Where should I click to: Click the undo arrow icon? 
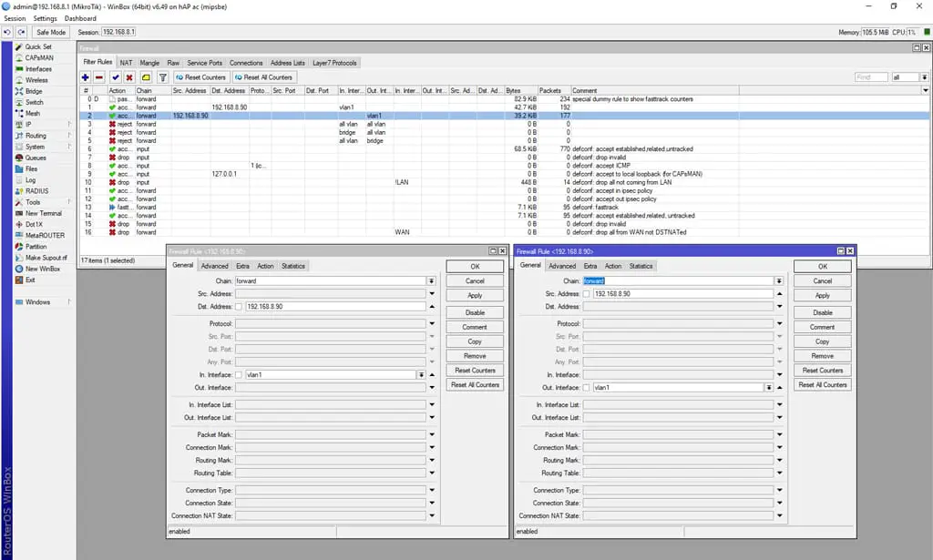[7, 32]
